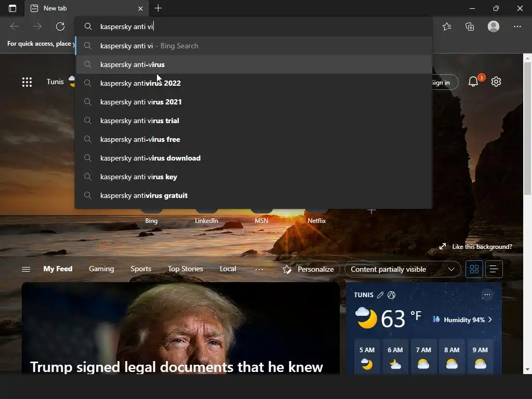Switch to grid layout view
Viewport: 532px width, 399px height.
tap(474, 270)
